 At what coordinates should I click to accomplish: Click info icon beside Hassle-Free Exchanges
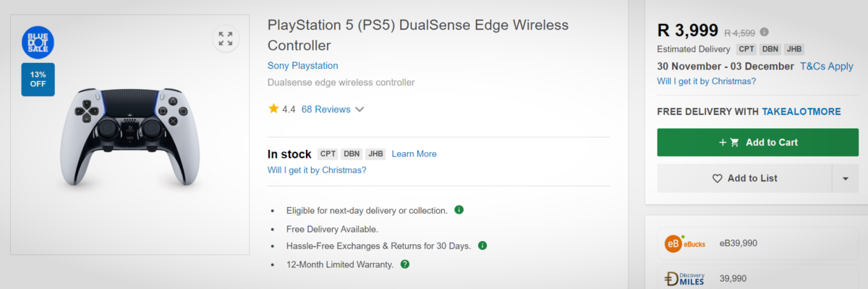[482, 246]
